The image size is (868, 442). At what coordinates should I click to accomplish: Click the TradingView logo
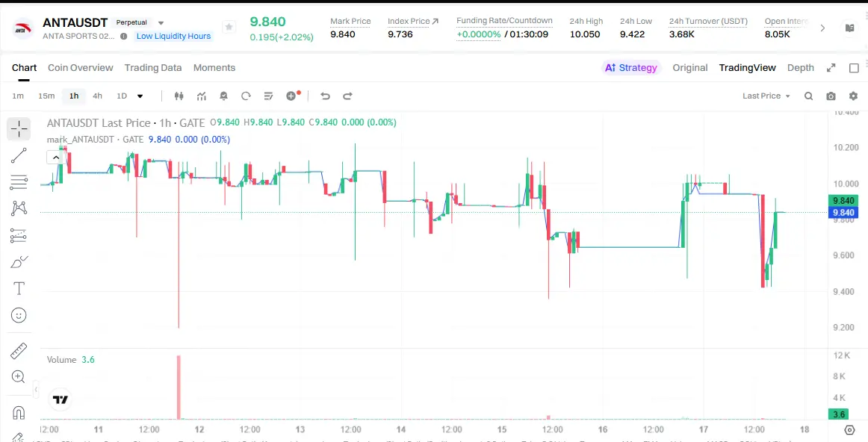point(61,399)
